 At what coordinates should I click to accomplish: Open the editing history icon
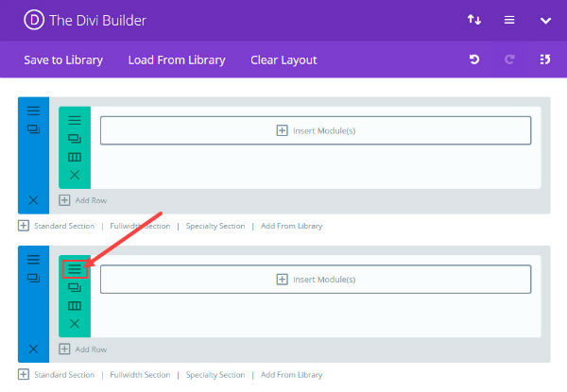point(545,60)
